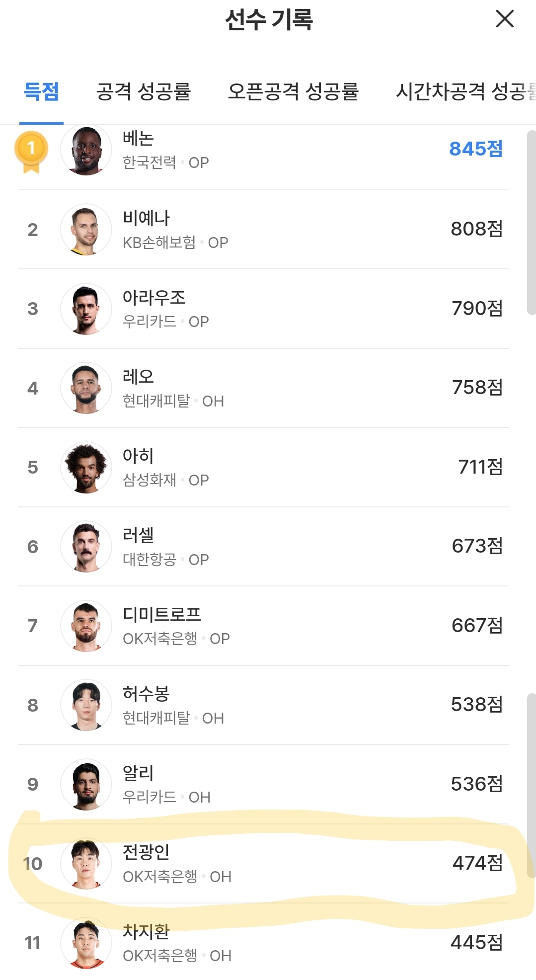The image size is (536, 980).
Task: Click 비예나 player avatar
Action: [86, 230]
